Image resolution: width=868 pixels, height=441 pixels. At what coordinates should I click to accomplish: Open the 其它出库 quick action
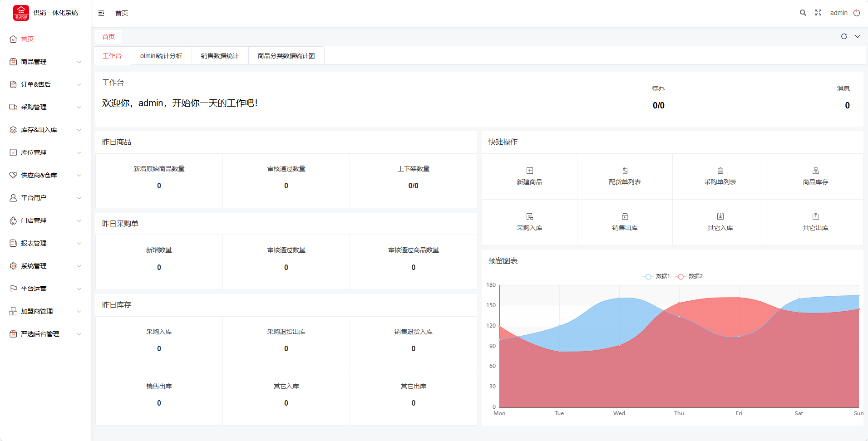tap(815, 222)
